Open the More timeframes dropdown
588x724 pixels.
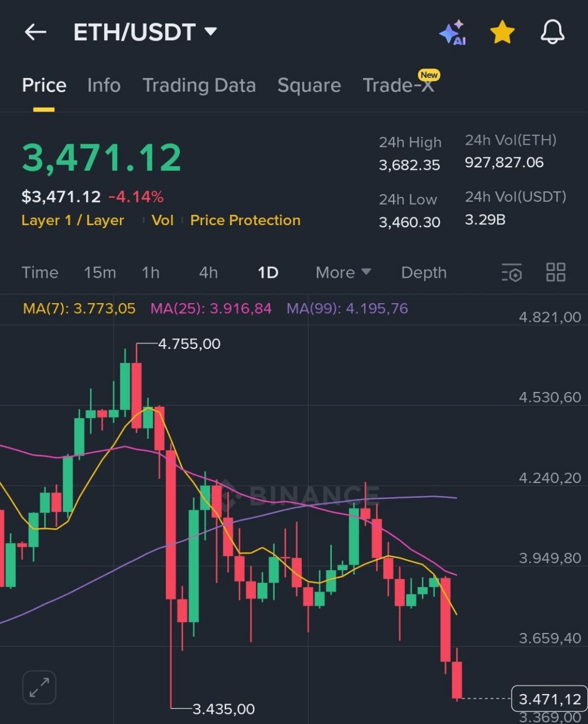[x=343, y=273]
